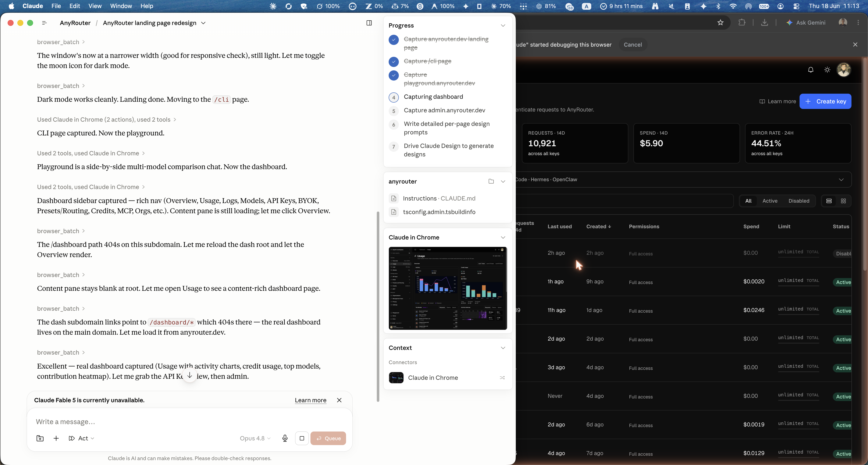The image size is (868, 465).
Task: Open Chrome downloads icon
Action: coord(765,23)
